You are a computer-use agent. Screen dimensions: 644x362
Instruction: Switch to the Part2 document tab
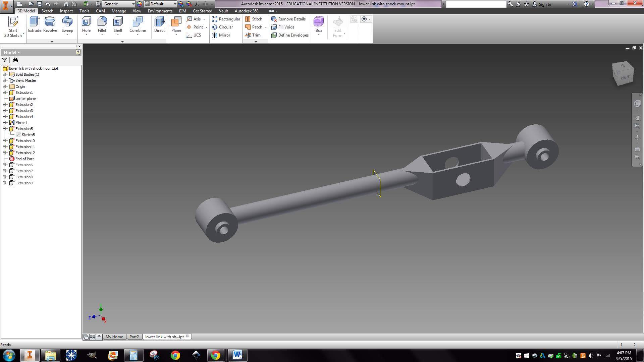[x=134, y=337]
